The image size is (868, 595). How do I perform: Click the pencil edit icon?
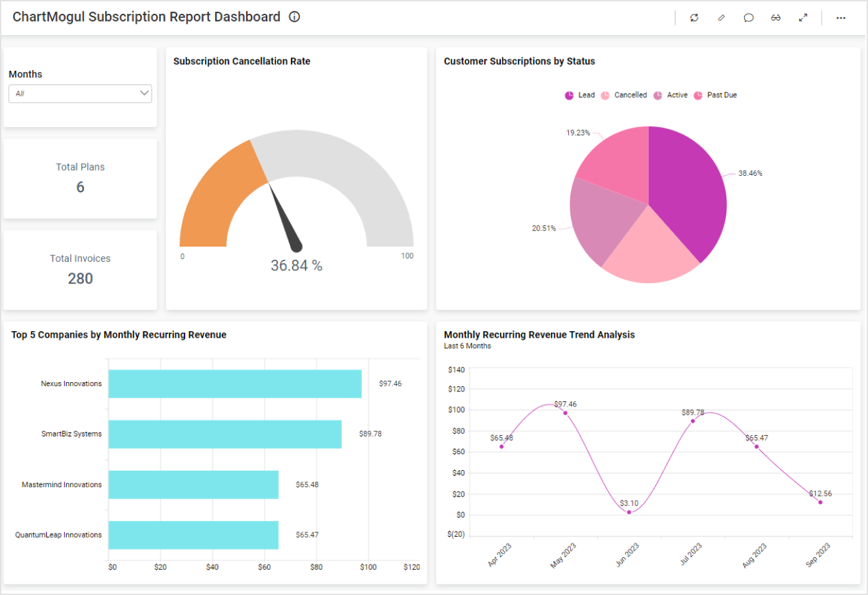coord(721,18)
